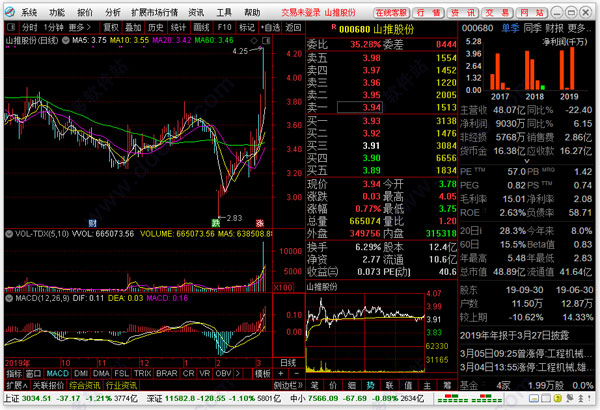Click the Tongdaxin logo icon at top-left
600x410 pixels.
pyautogui.click(x=10, y=12)
